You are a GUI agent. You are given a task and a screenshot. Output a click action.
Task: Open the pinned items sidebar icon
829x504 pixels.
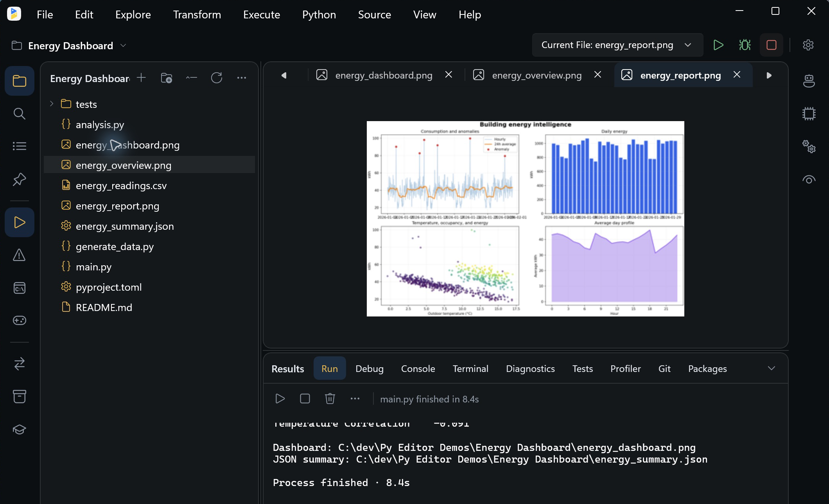19,179
